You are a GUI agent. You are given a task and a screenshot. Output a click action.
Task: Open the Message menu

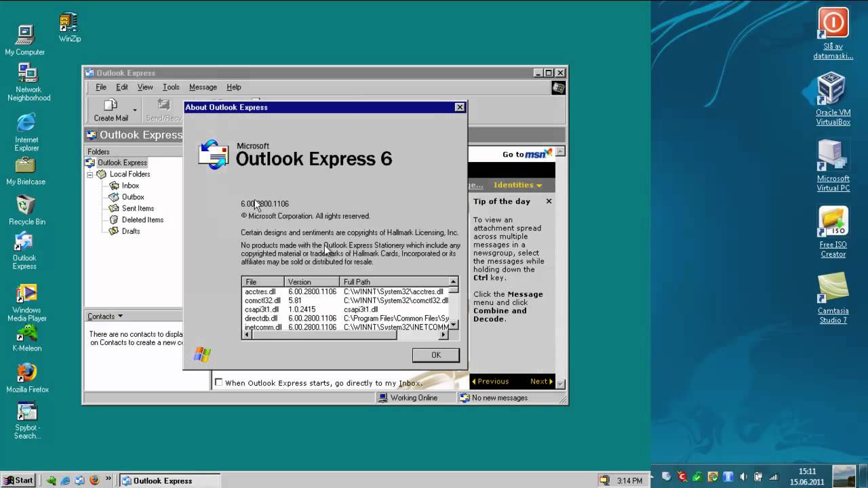(x=203, y=87)
